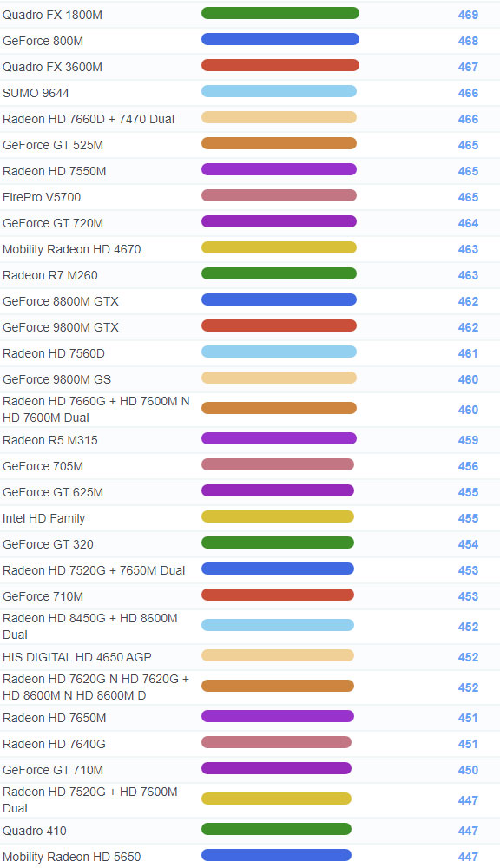Select the GeForce GT 320 name
The width and height of the screenshot is (500, 868).
click(x=48, y=544)
